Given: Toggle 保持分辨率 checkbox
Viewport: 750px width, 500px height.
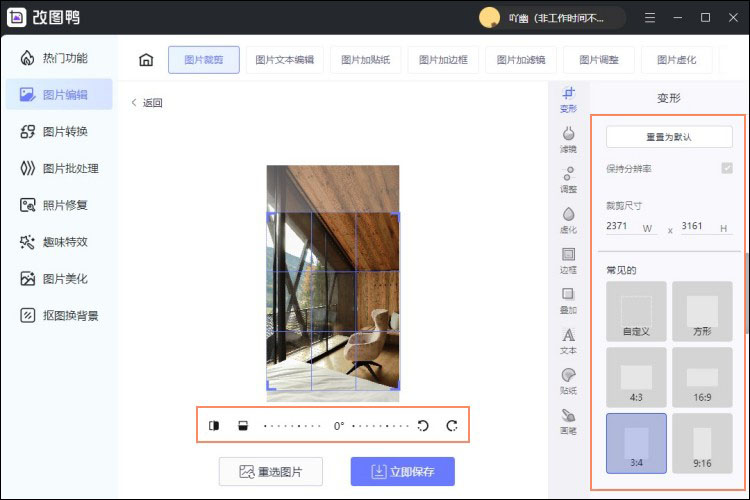Looking at the screenshot, I should (x=727, y=168).
